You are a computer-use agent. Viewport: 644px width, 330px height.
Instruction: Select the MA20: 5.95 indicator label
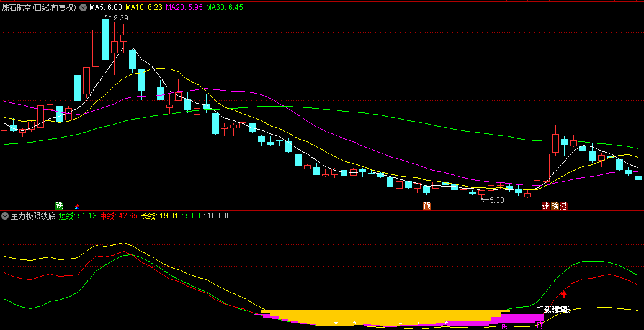point(184,7)
